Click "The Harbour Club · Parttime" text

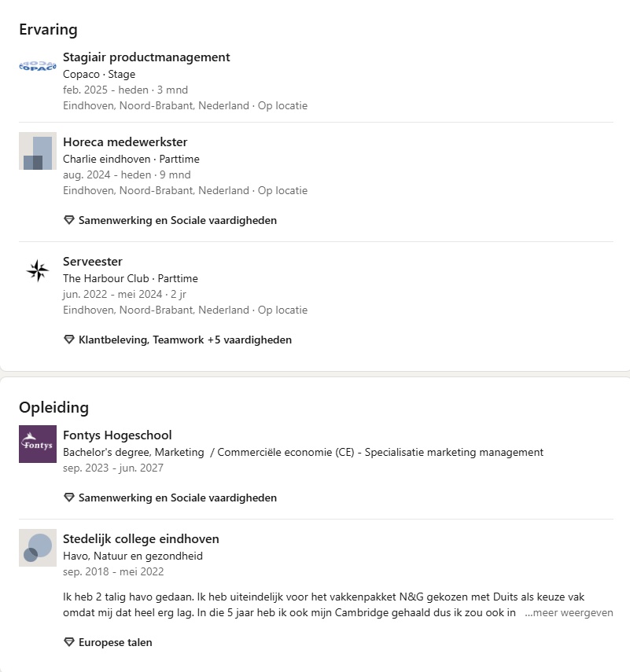click(131, 279)
